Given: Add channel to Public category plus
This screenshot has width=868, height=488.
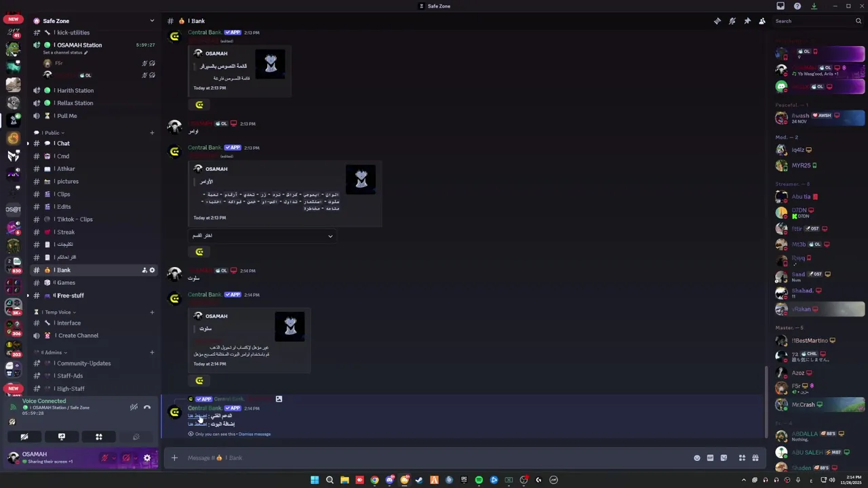Looking at the screenshot, I should (x=152, y=133).
